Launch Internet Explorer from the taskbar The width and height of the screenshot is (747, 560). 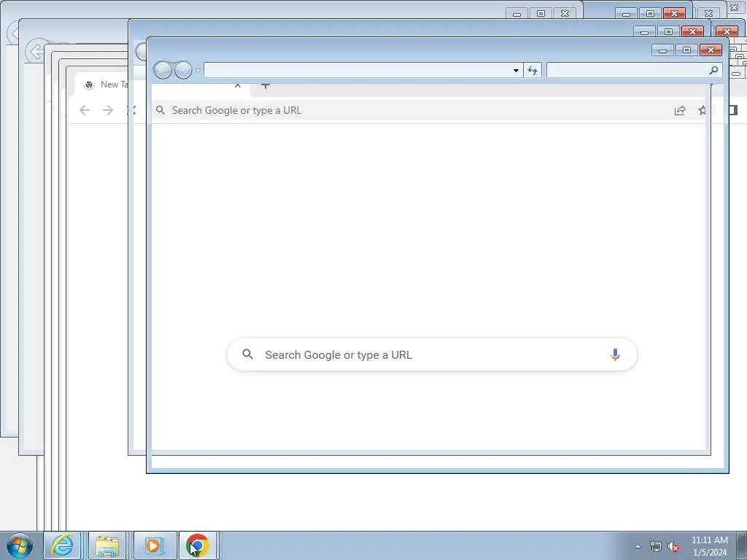pos(63,545)
